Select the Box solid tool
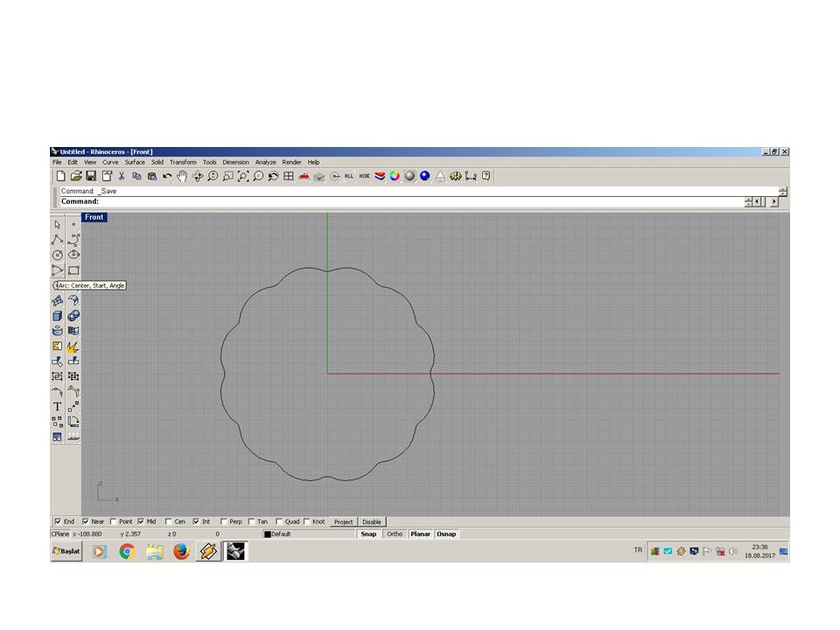This screenshot has width=840, height=630. tap(58, 316)
